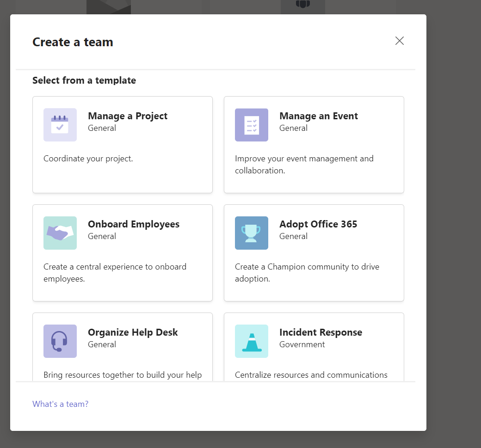Open the Organize Help Desk template

[x=122, y=347]
